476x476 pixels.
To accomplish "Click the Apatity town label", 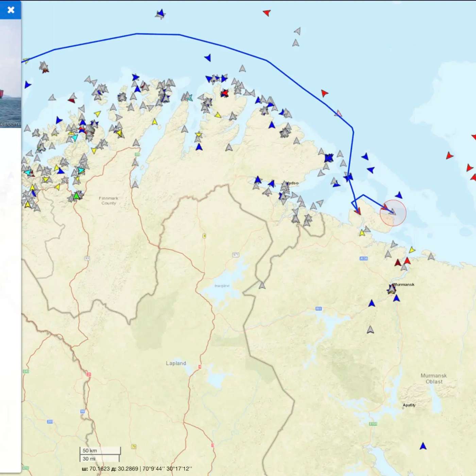I will [409, 405].
